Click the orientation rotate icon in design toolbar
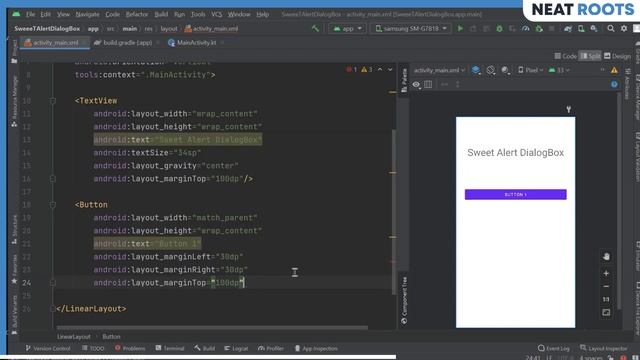640x360 pixels. pyautogui.click(x=491, y=70)
